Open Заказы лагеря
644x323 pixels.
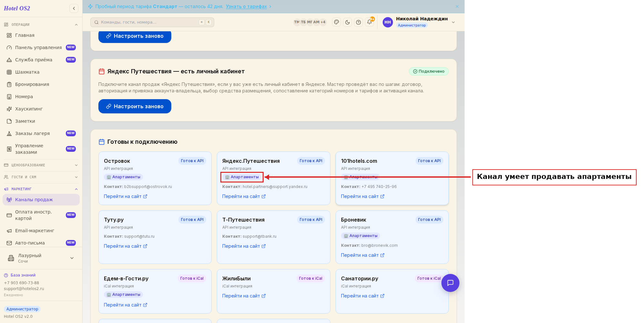click(x=41, y=133)
